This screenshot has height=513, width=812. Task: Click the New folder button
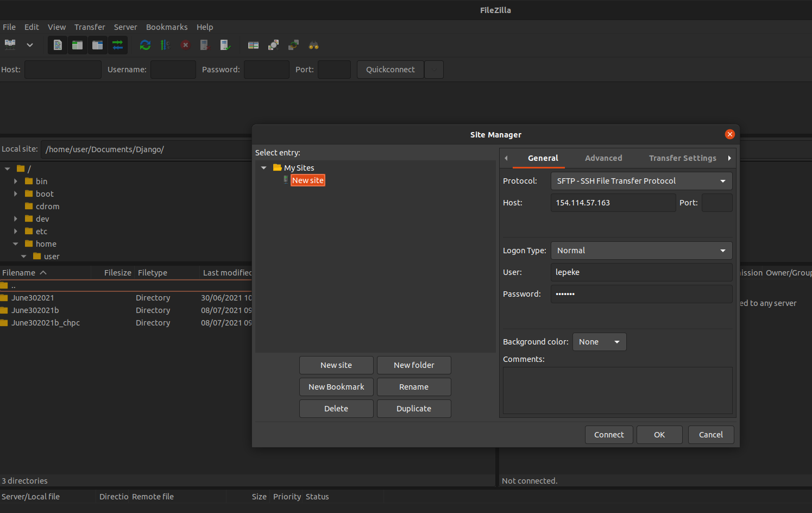point(414,365)
